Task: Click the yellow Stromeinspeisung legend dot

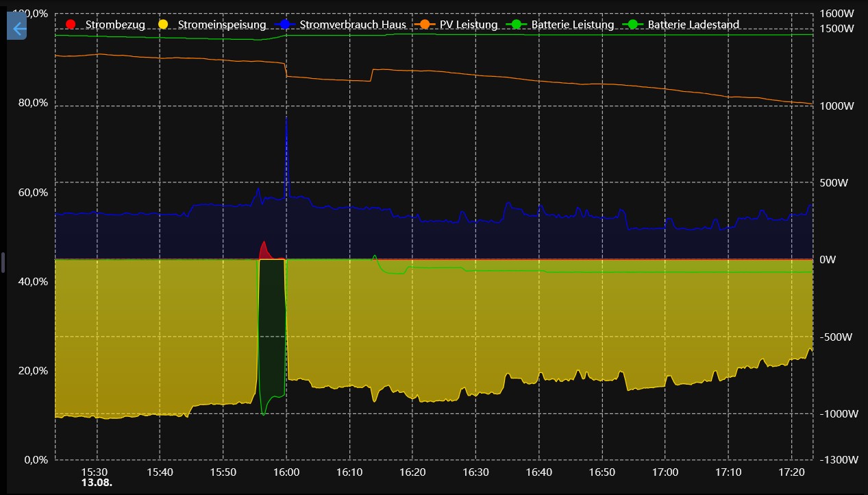Action: tap(162, 25)
